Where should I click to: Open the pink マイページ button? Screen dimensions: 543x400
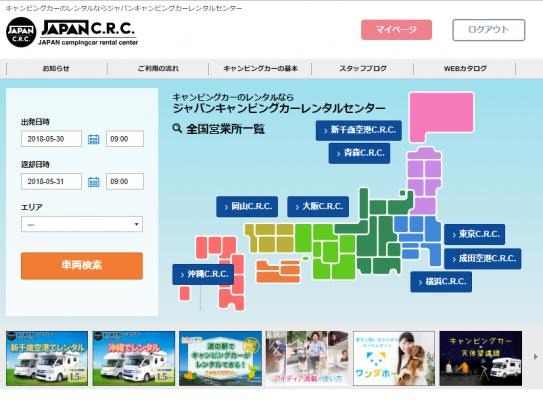[396, 30]
